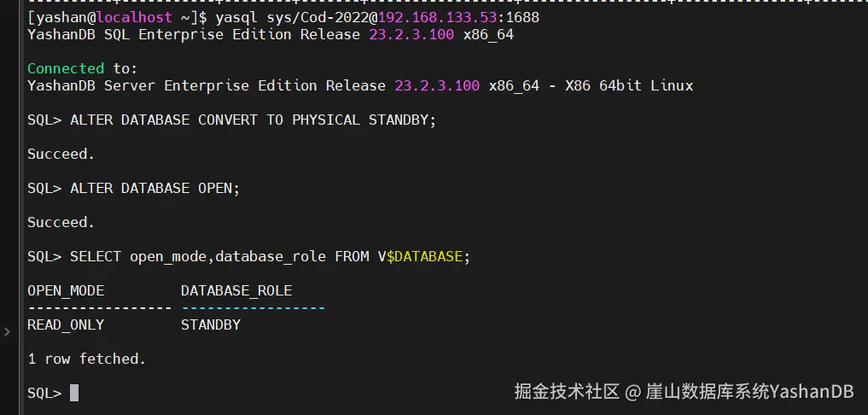Click the IP address 192.168.133.53
This screenshot has width=868, height=415.
click(437, 18)
